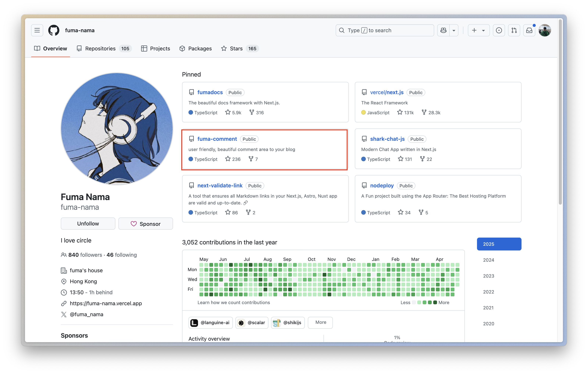This screenshot has height=374, width=588.
Task: Click the GitHub Octocat logo
Action: (54, 30)
